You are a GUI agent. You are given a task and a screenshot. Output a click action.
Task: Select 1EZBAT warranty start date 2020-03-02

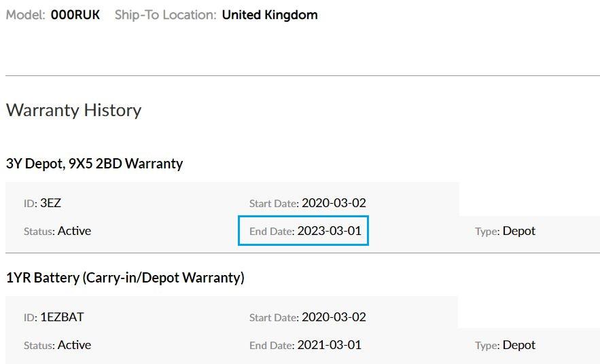pyautogui.click(x=334, y=317)
